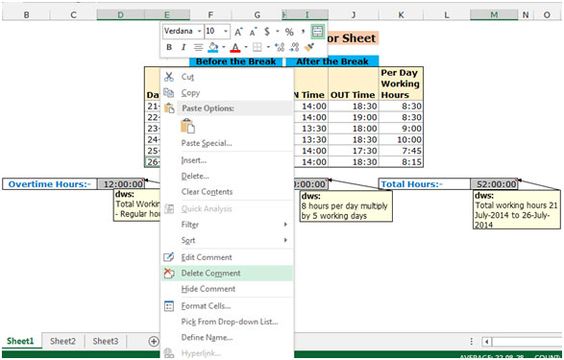This screenshot has width=564, height=360.
Task: Click the Delete Comment red-X icon
Action: click(169, 273)
